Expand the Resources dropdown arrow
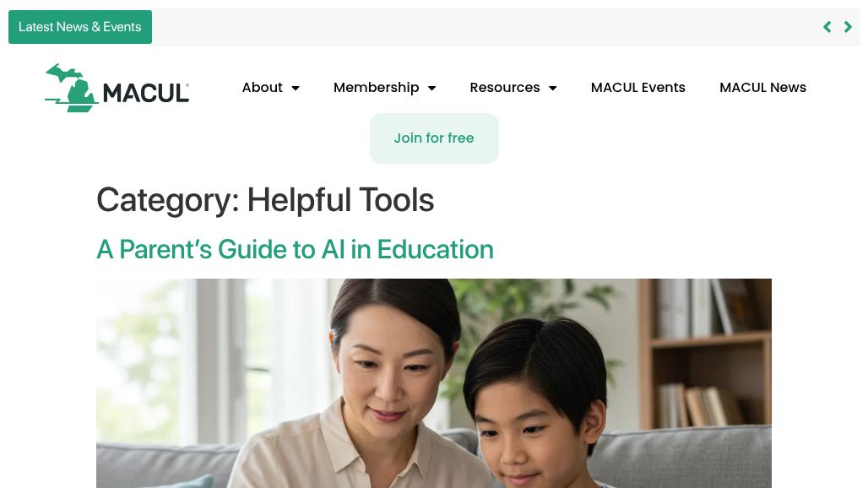 552,88
